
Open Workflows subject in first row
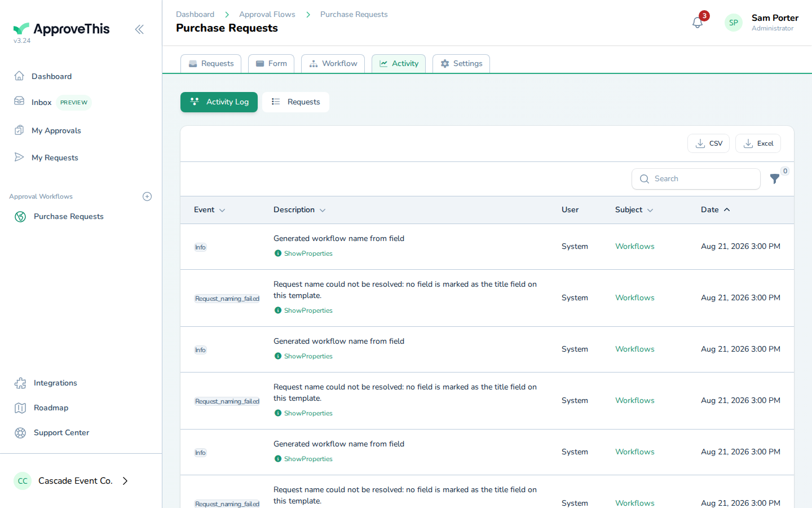pyautogui.click(x=635, y=246)
